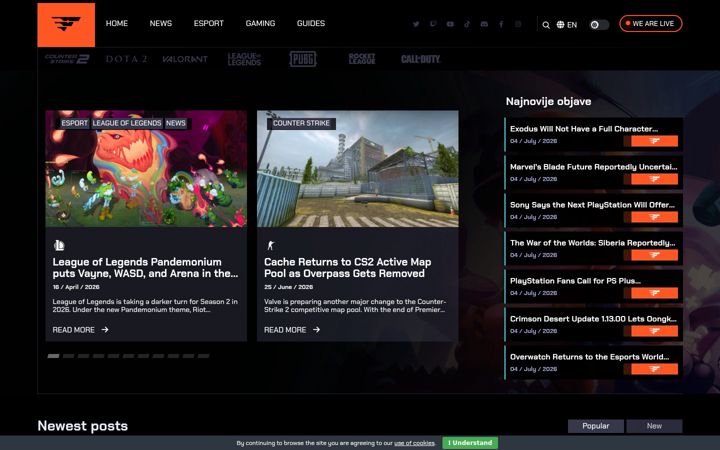
Task: Click the Counter-Strike icon above Cache title
Action: click(270, 246)
